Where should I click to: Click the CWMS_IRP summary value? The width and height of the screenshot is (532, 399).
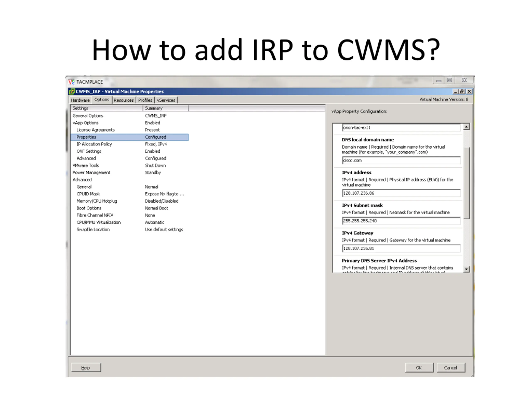[156, 116]
